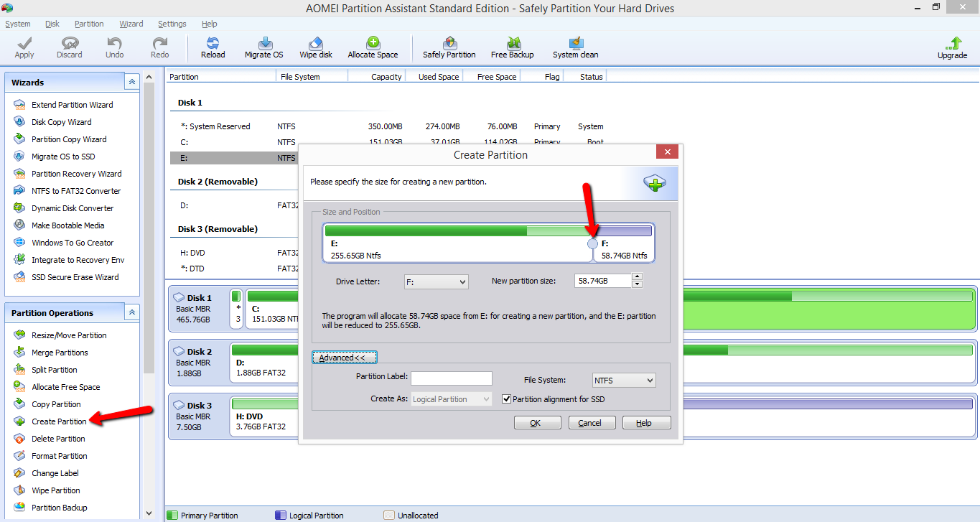Screen dimensions: 980x522
Task: Collapse the Wizards panel
Action: [131, 83]
